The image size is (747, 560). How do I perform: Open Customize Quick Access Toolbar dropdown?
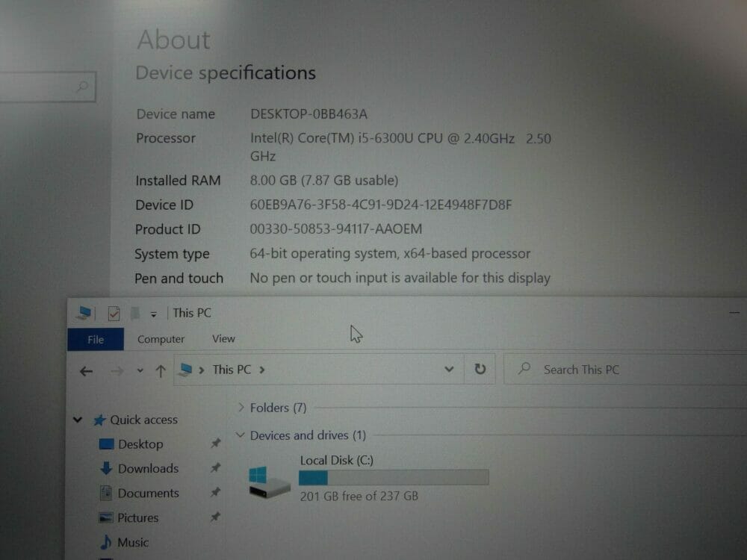point(153,314)
